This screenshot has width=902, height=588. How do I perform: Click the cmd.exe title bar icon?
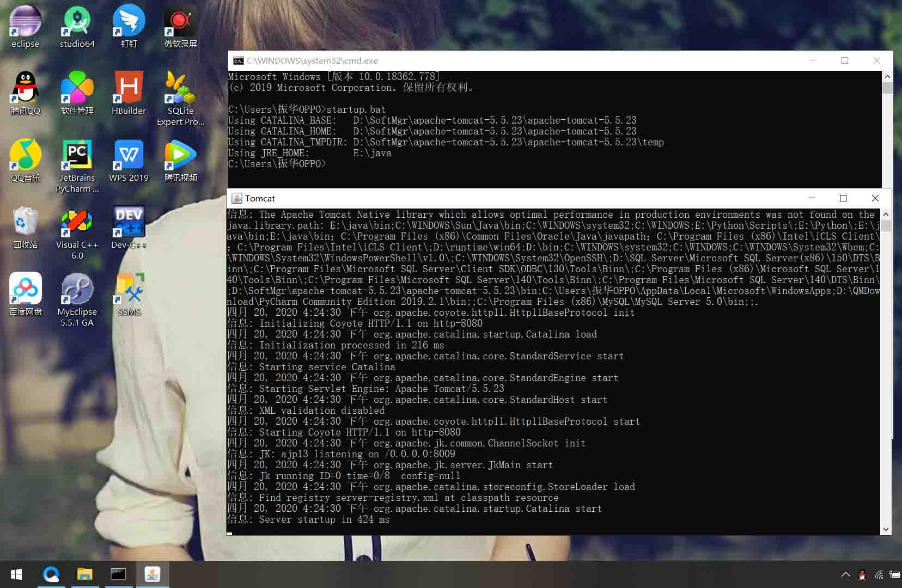pyautogui.click(x=238, y=60)
